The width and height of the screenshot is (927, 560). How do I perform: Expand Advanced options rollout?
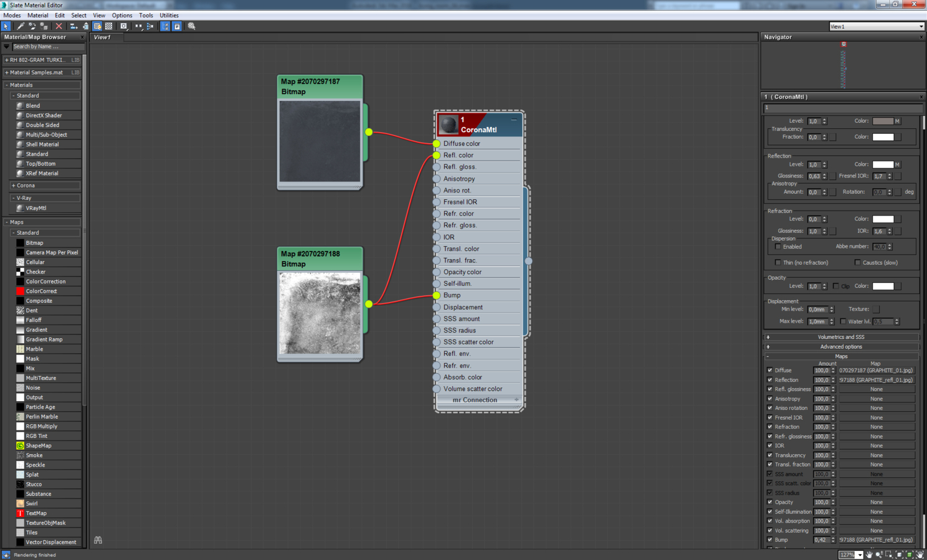tap(841, 347)
